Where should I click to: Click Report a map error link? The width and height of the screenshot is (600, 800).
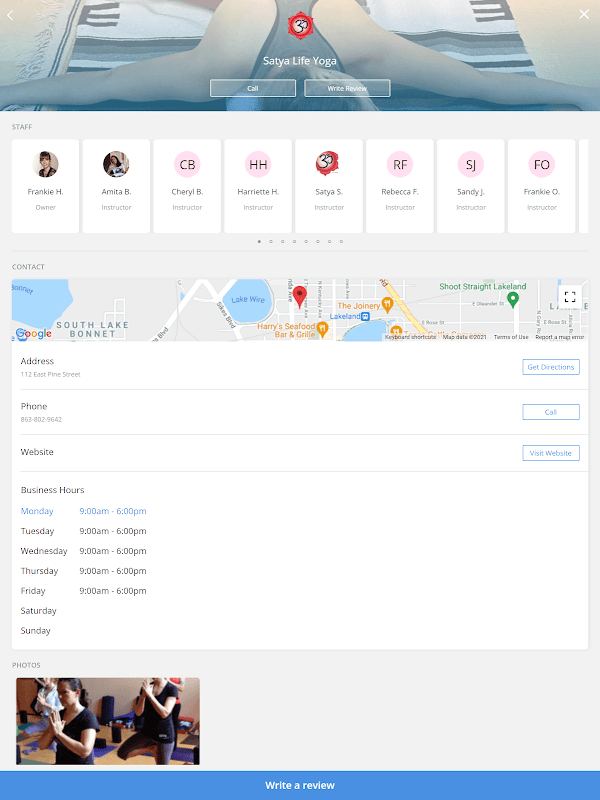(560, 337)
